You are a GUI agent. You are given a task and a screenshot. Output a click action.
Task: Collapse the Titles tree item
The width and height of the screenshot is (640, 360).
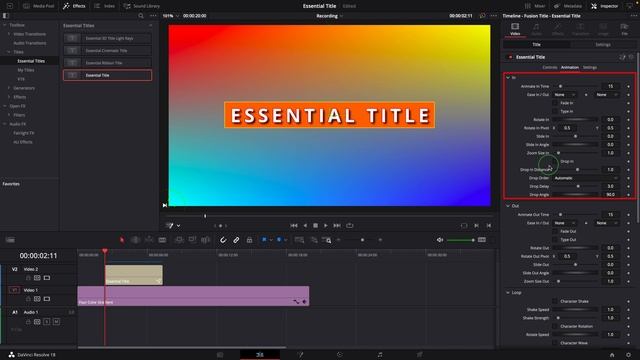pyautogui.click(x=9, y=52)
